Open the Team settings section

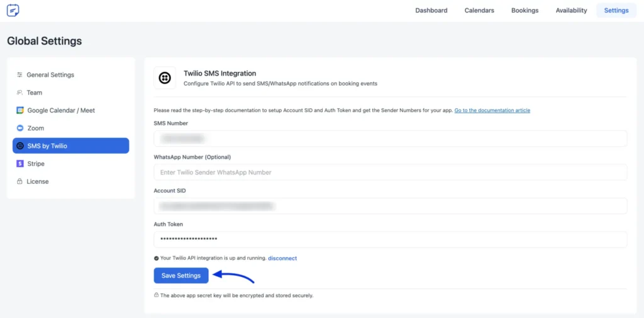pyautogui.click(x=71, y=93)
